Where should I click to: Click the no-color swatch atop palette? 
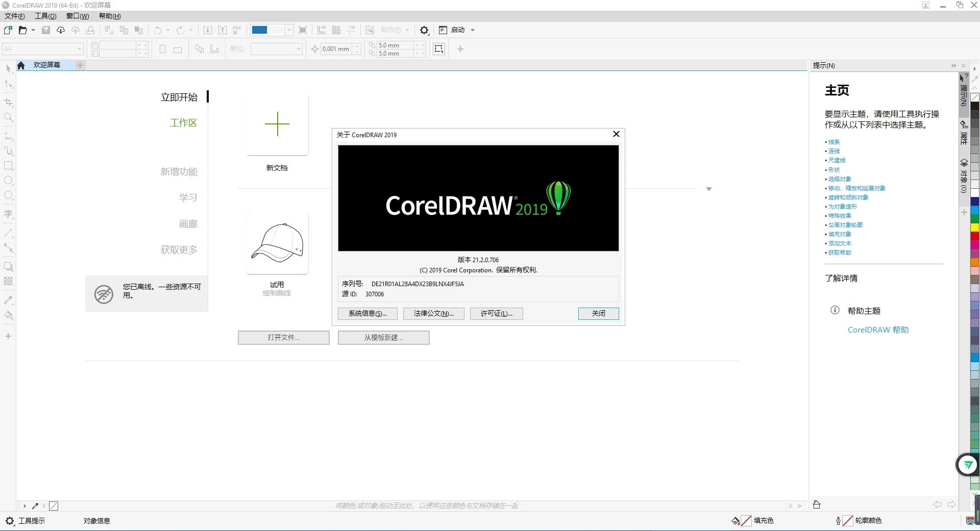(975, 97)
